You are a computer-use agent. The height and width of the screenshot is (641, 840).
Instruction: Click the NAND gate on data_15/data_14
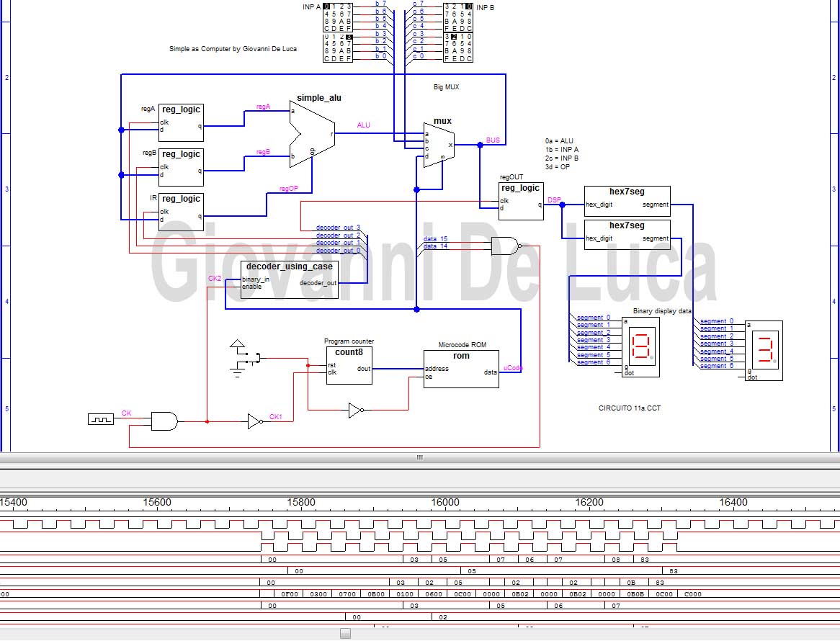coord(506,246)
